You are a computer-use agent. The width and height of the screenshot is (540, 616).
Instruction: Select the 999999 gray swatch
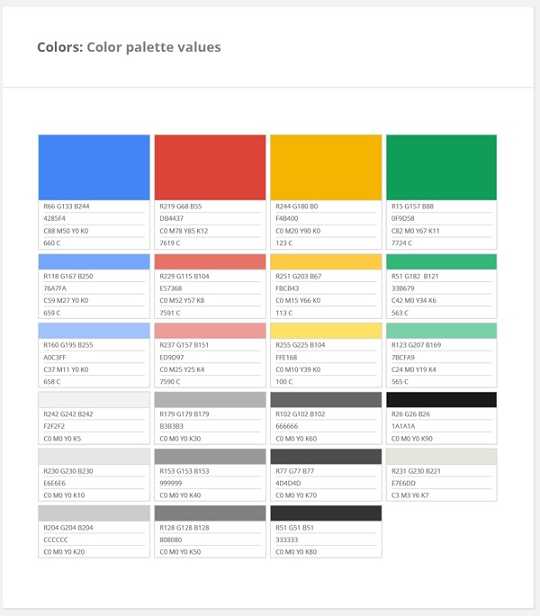point(210,456)
